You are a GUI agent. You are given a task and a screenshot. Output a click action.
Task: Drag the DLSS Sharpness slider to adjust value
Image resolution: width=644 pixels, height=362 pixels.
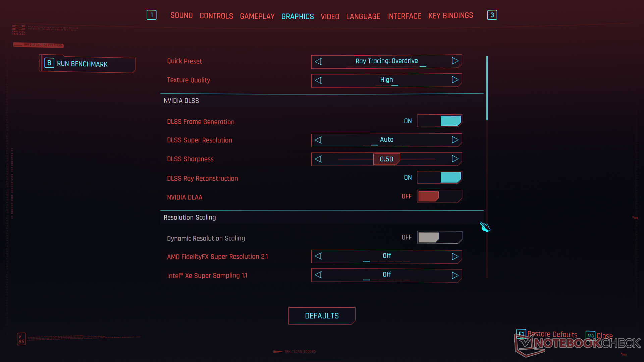tap(386, 159)
